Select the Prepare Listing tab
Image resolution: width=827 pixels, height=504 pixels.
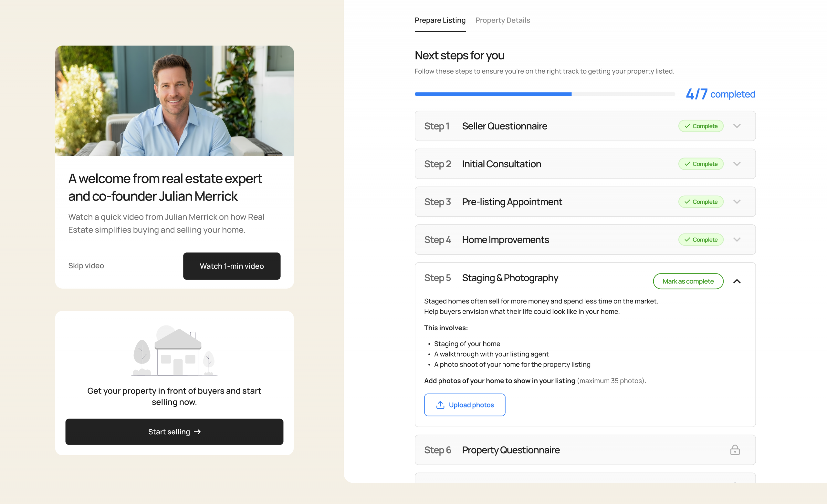[440, 20]
